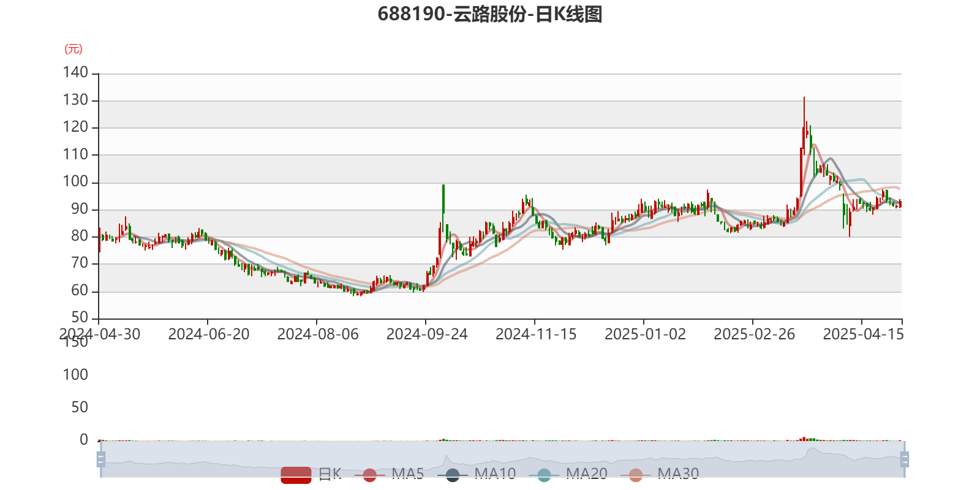Image resolution: width=980 pixels, height=490 pixels.
Task: Click the 2025-01-02 date label
Action: point(645,334)
